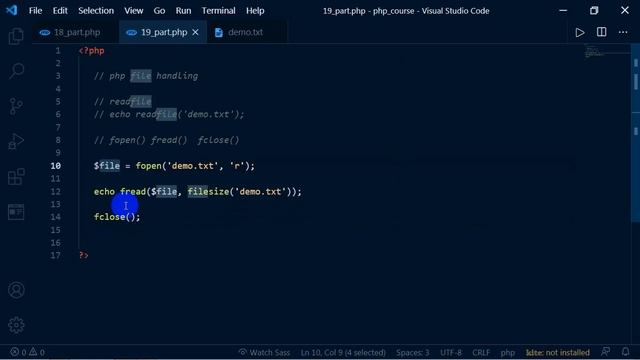Open the Source Control view
This screenshot has height=360, width=640.
pos(16,107)
